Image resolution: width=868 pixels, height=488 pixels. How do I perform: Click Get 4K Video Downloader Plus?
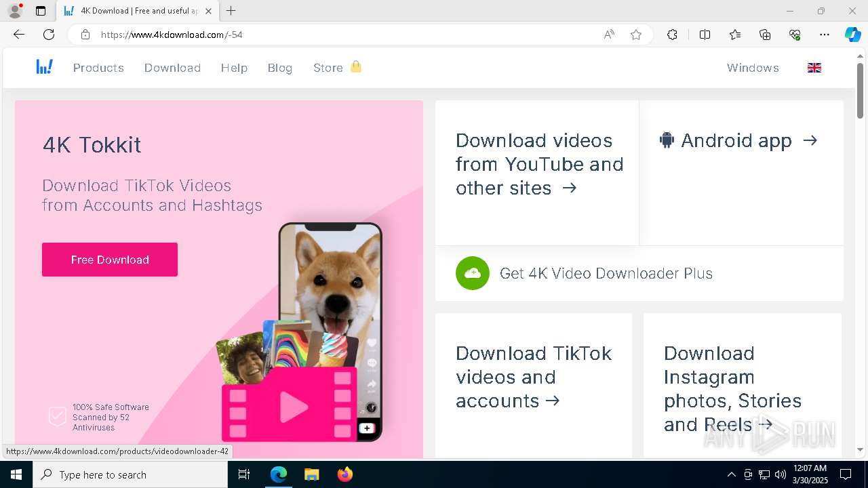point(606,273)
